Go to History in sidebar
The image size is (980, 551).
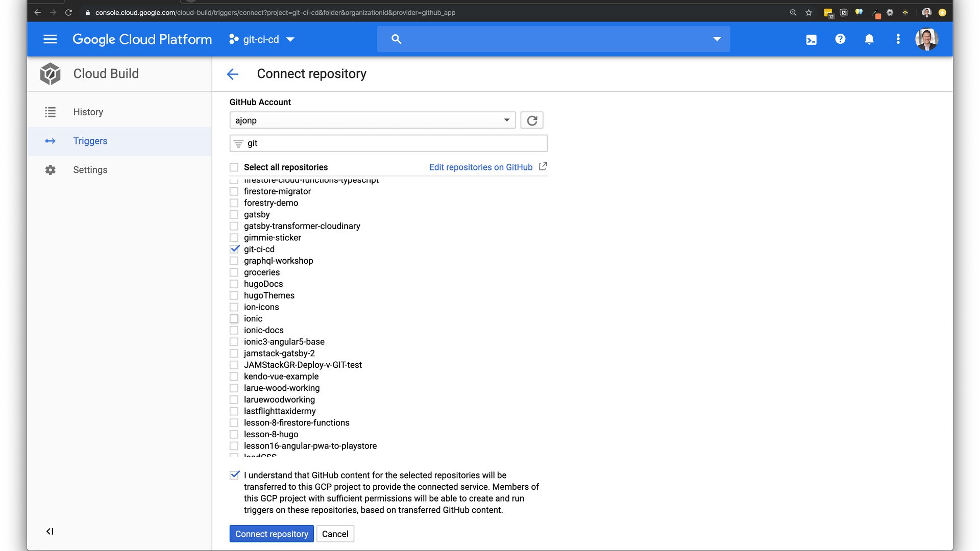pyautogui.click(x=88, y=112)
